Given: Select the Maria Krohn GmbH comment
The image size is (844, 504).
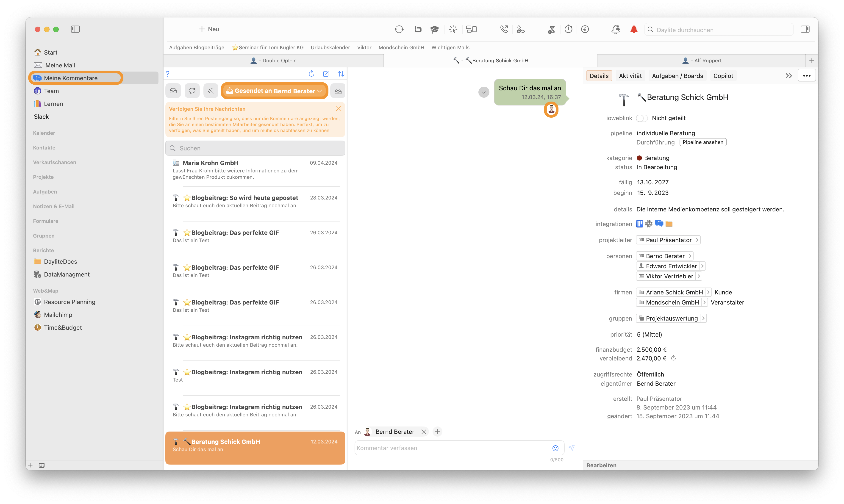Looking at the screenshot, I should coord(255,170).
